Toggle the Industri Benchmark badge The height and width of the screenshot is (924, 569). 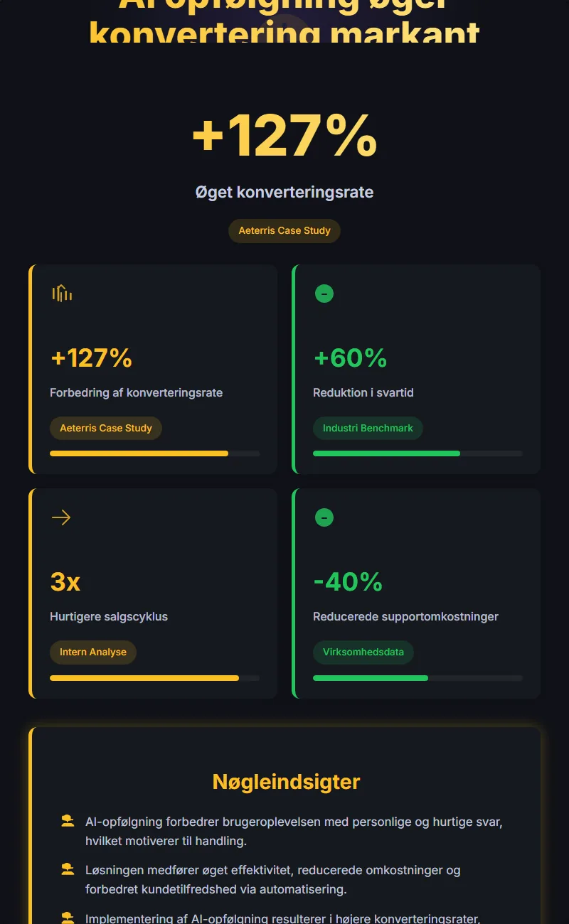(368, 428)
